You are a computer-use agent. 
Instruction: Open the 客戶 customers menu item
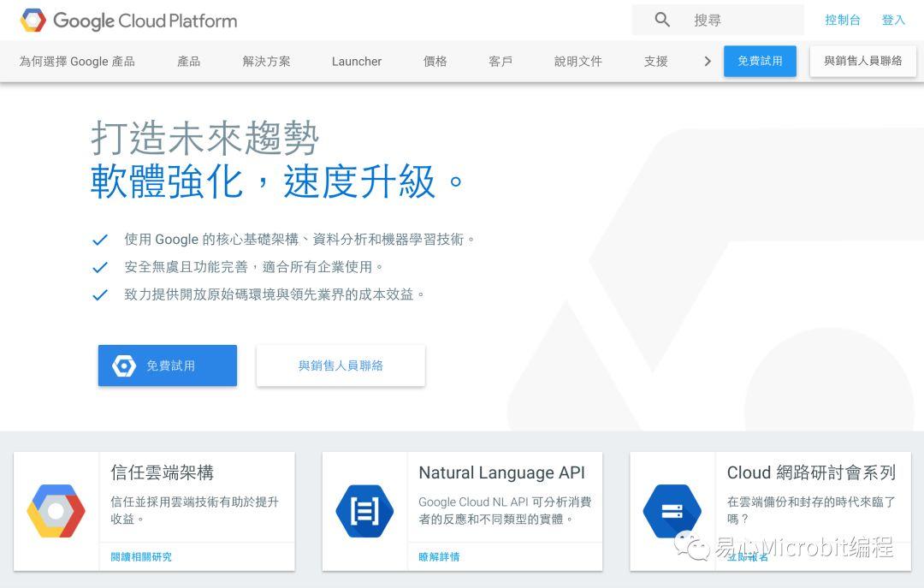500,62
